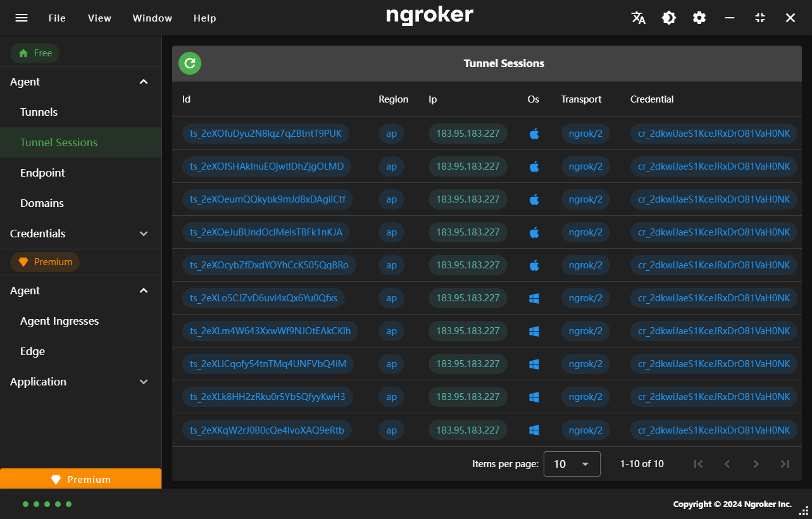Click Windows OS icon for ts_2eXKqW2rJ0B0cQe4IvoXAQ9eRtb

[534, 430]
